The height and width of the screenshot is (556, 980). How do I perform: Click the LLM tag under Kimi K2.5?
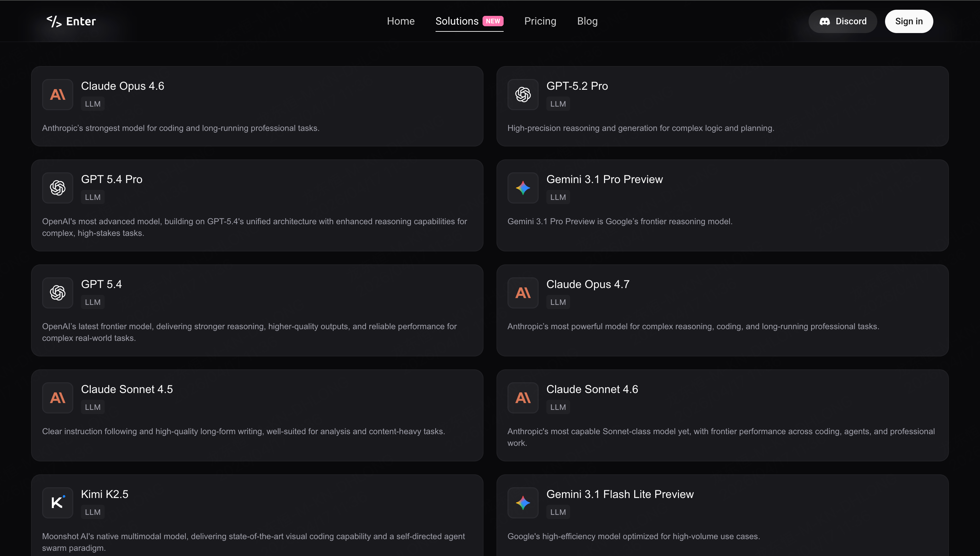click(93, 512)
